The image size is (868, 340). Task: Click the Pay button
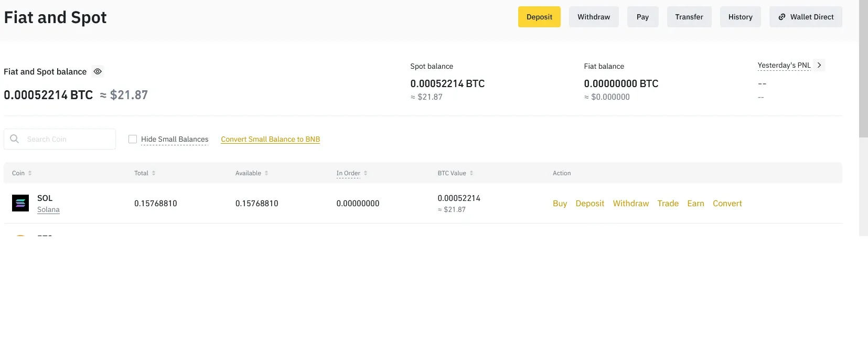point(642,17)
